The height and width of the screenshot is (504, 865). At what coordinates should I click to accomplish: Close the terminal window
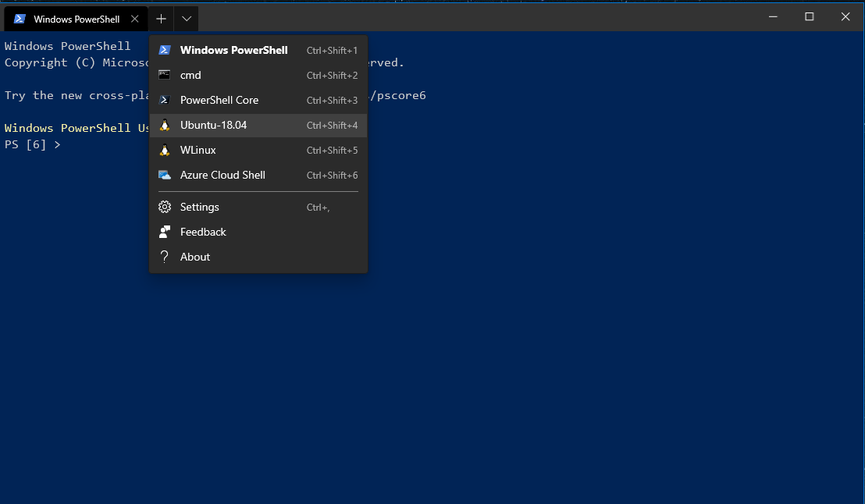(845, 16)
